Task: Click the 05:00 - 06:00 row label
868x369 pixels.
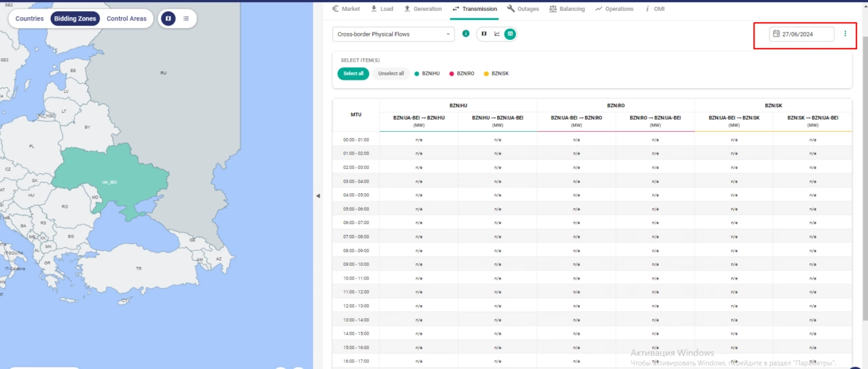Action: [x=356, y=208]
